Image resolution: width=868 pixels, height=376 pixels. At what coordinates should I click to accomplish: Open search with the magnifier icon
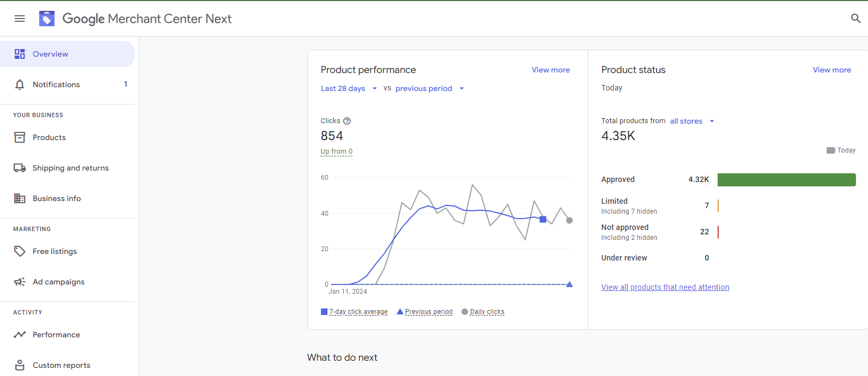(x=855, y=19)
